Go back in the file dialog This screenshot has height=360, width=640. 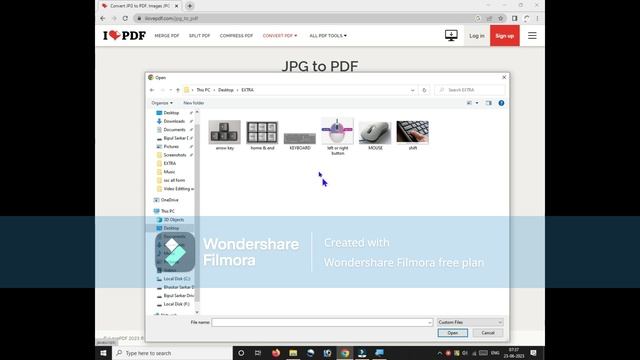pos(152,90)
